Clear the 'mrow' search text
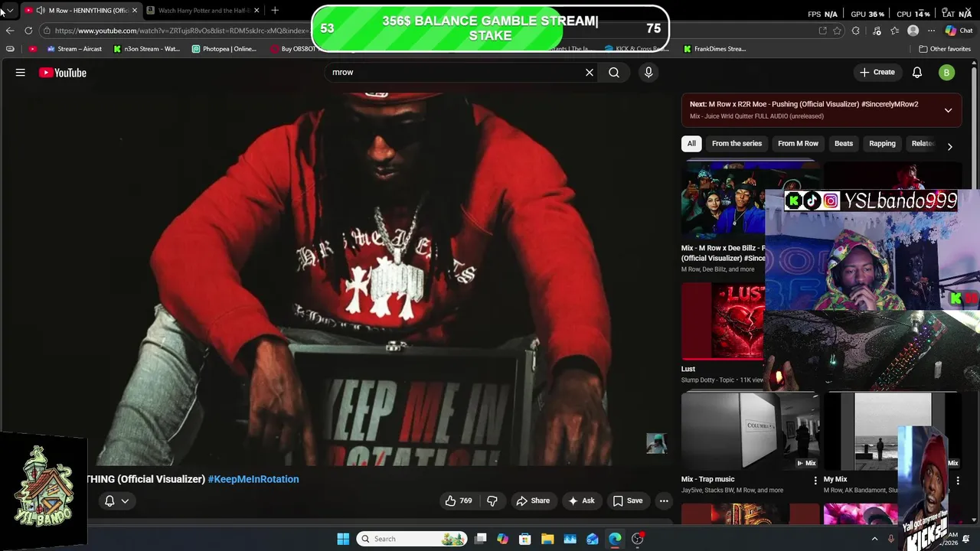Viewport: 980px width, 551px height. [x=590, y=72]
